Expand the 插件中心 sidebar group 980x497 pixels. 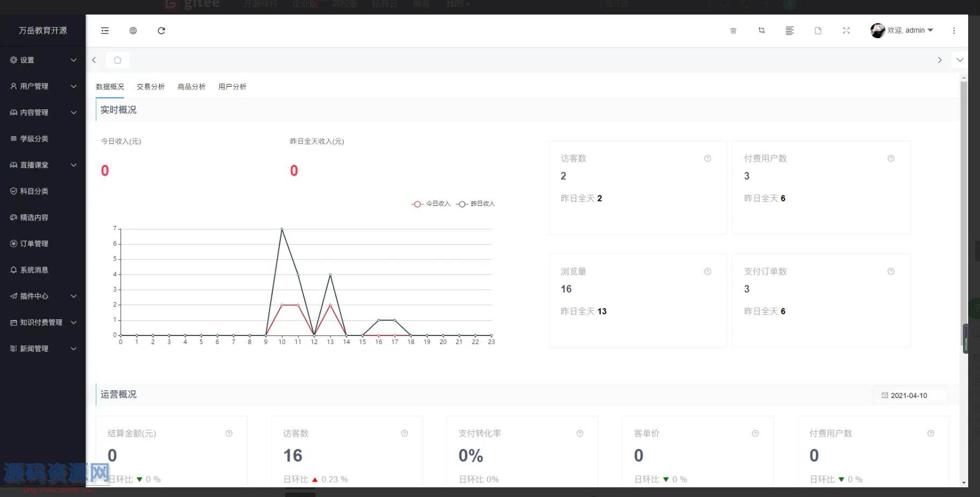[x=33, y=296]
